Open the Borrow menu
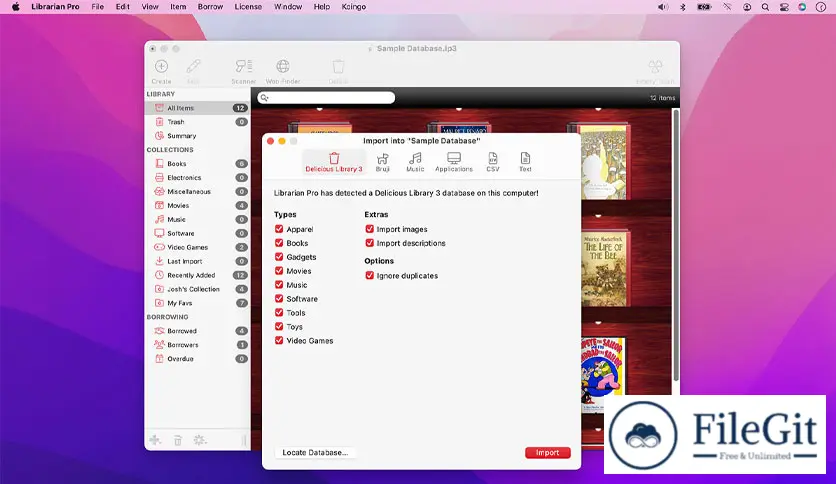 tap(210, 7)
